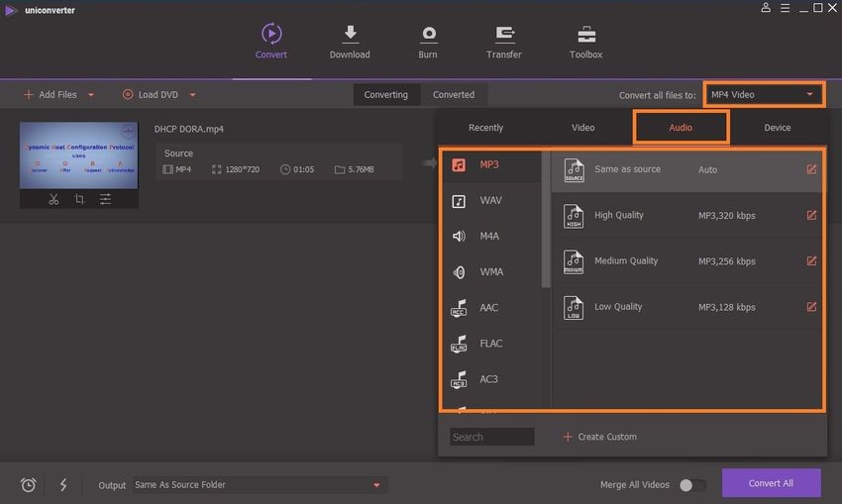Open the Device tab
Image resolution: width=842 pixels, height=504 pixels.
(x=777, y=128)
